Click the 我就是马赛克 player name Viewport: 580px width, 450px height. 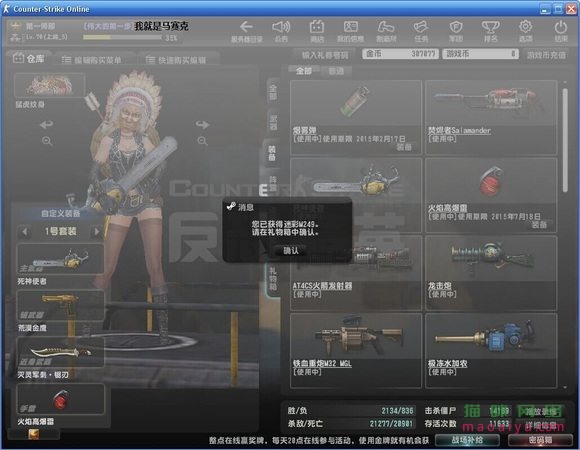pos(161,26)
